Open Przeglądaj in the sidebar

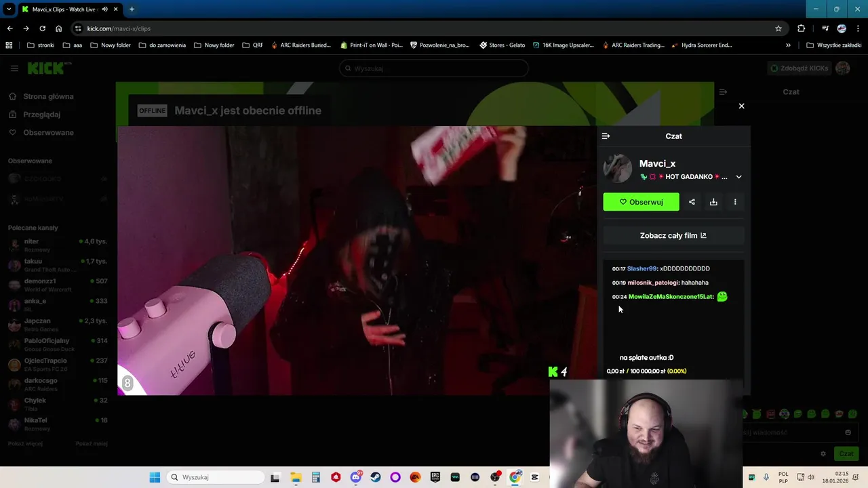pos(35,115)
